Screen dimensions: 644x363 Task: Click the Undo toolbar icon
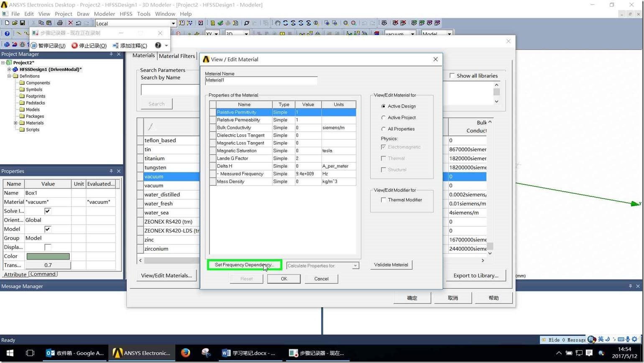point(78,23)
